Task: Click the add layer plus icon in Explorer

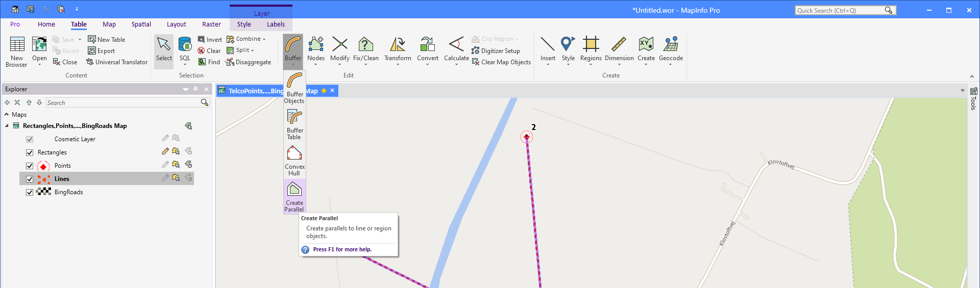Action: coord(7,102)
